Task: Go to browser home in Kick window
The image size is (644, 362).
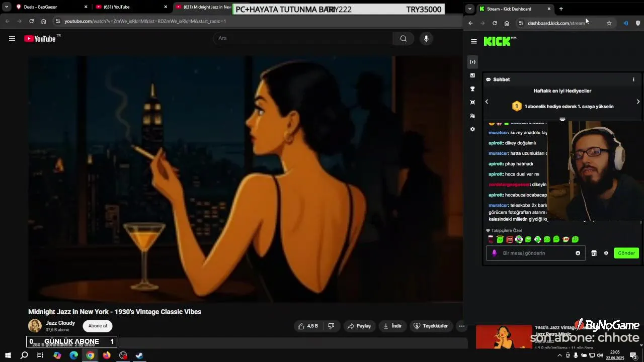Action: click(507, 23)
